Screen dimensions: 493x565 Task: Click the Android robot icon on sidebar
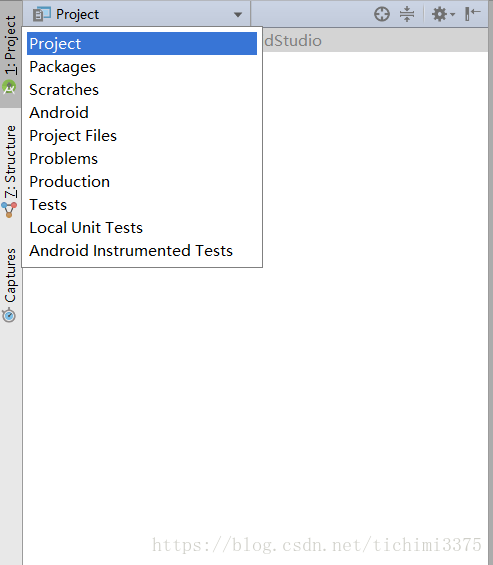(x=9, y=88)
